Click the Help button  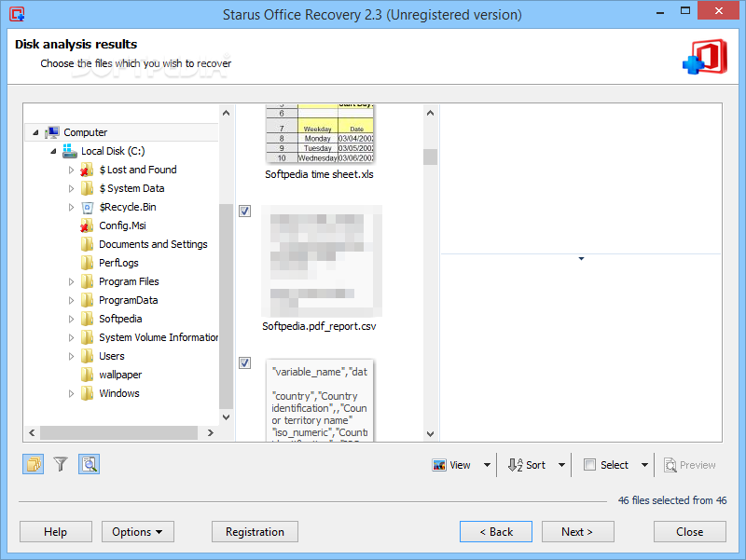click(56, 531)
